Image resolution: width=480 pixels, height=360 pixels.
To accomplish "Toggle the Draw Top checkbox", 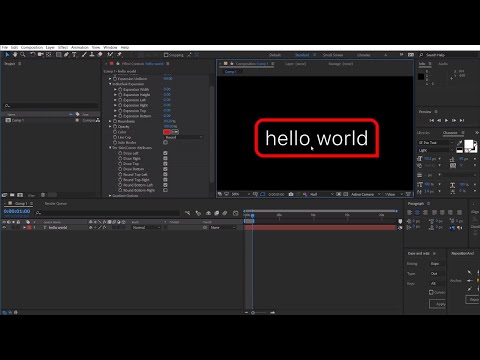I will pos(165,164).
